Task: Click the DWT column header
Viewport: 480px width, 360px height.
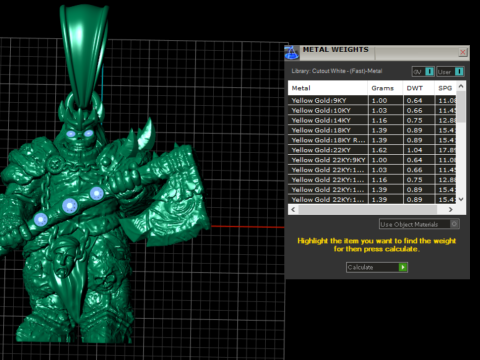Action: pyautogui.click(x=418, y=88)
